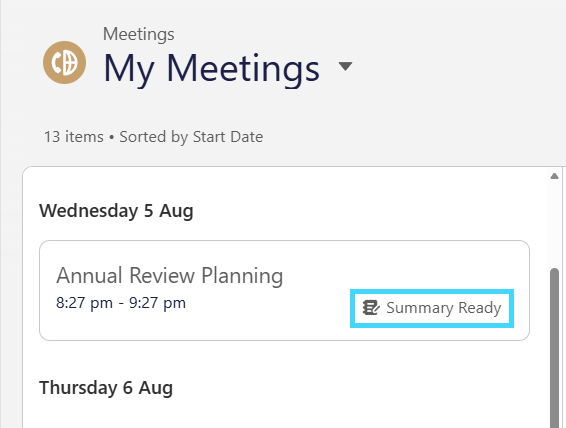Click the scrollbar up arrow
The height and width of the screenshot is (428, 566).
(x=554, y=176)
